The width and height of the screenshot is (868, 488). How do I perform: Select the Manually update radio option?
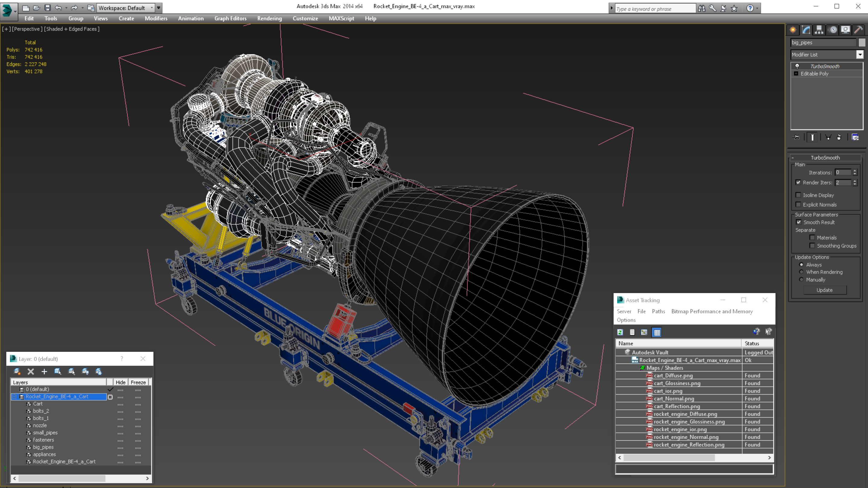click(801, 280)
